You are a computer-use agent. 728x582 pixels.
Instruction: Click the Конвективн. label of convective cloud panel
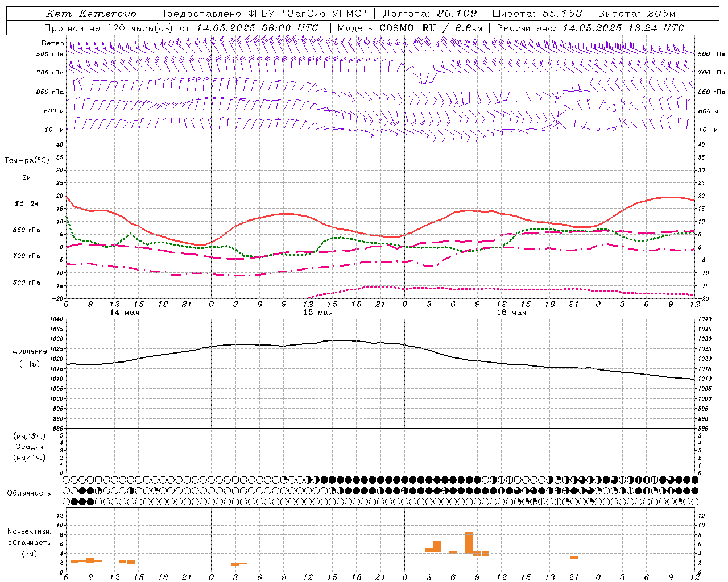(x=30, y=531)
